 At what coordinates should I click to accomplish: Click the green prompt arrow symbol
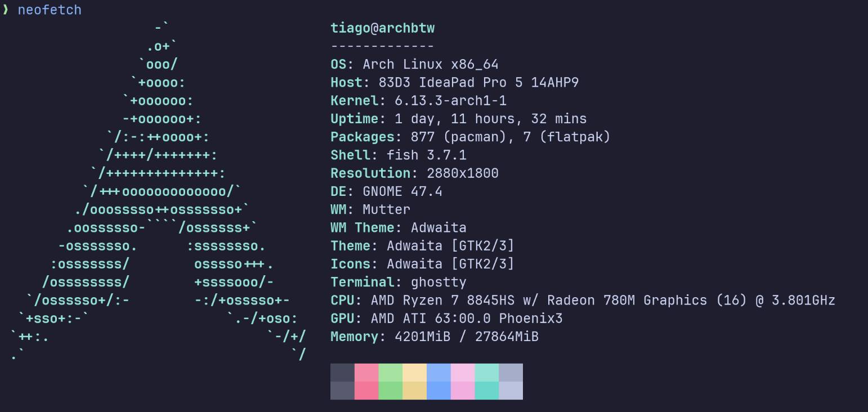6,10
